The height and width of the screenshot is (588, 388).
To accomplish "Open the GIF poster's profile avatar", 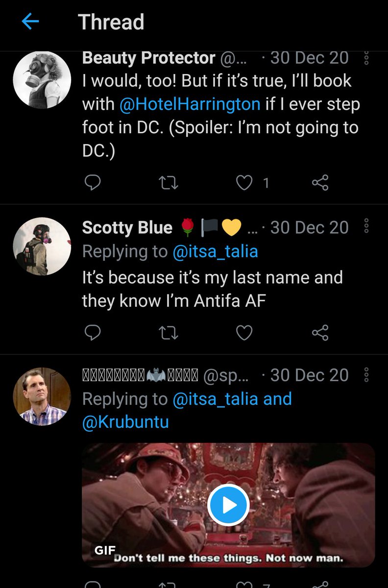I will 42,396.
